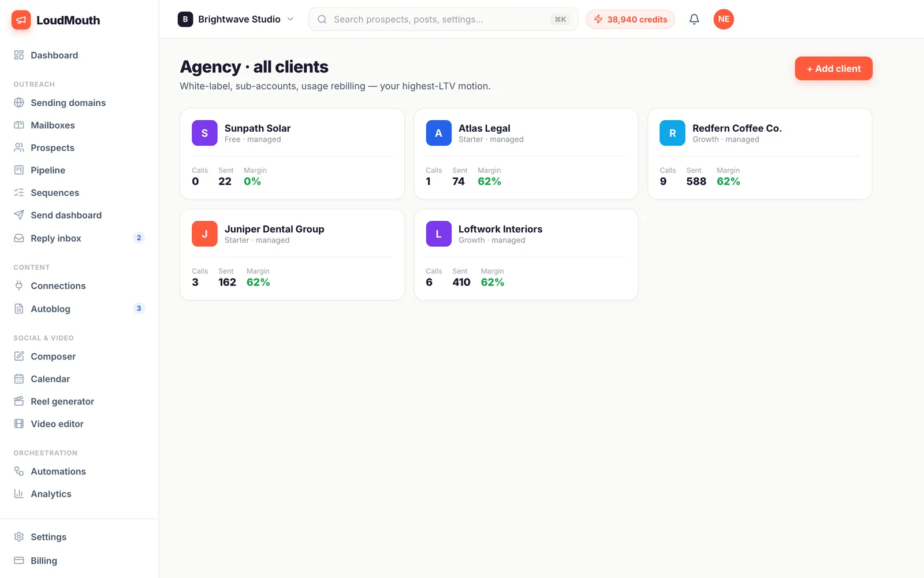924x578 pixels.
Task: Click 'Free · managed' under Sunpath Solar
Action: pyautogui.click(x=252, y=139)
